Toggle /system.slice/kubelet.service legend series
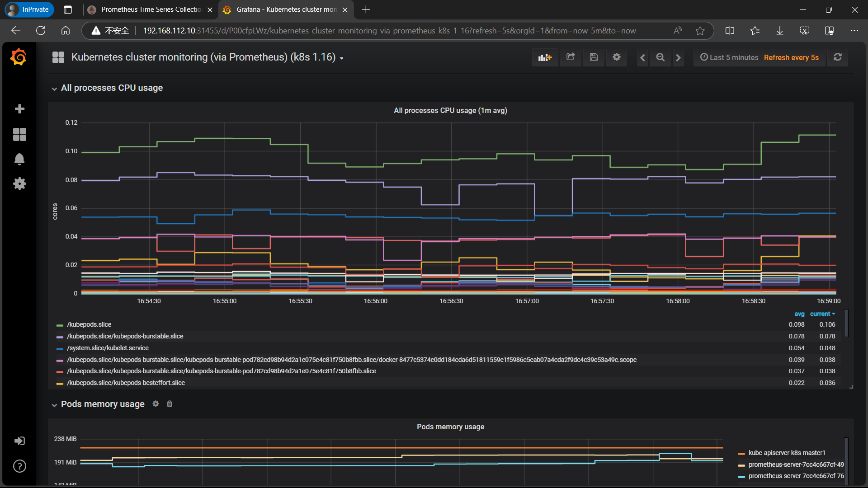 pos(108,348)
